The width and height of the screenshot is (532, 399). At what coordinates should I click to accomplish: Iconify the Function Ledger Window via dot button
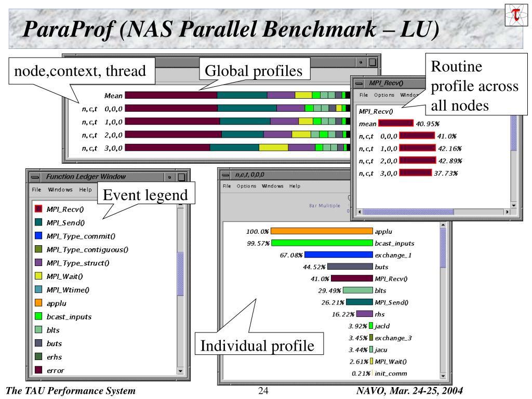(x=169, y=177)
